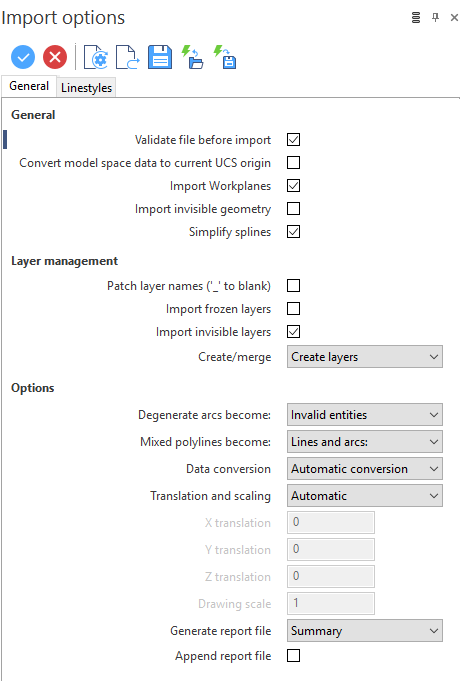Toggle the Import frozen layers checkbox
This screenshot has width=465, height=681.
click(x=294, y=309)
